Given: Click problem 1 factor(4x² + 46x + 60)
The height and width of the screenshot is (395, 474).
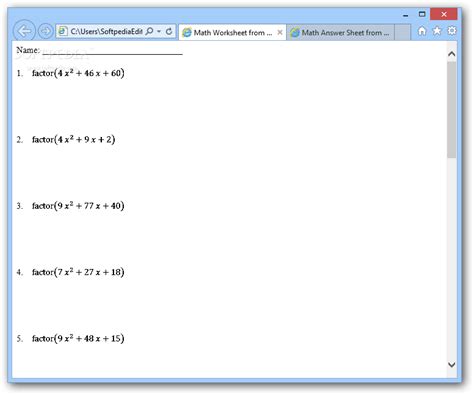Looking at the screenshot, I should coord(78,73).
